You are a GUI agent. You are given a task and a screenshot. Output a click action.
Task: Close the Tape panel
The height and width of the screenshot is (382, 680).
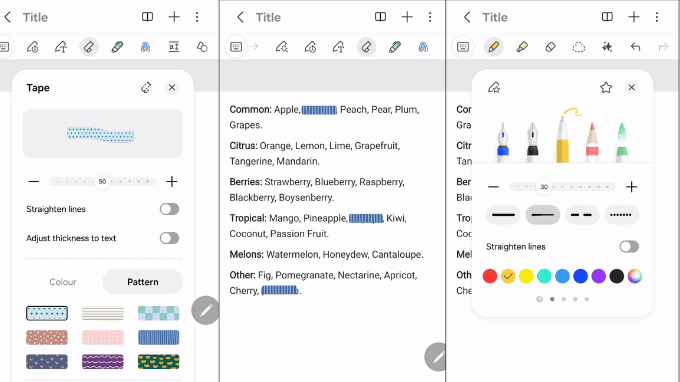pyautogui.click(x=172, y=88)
